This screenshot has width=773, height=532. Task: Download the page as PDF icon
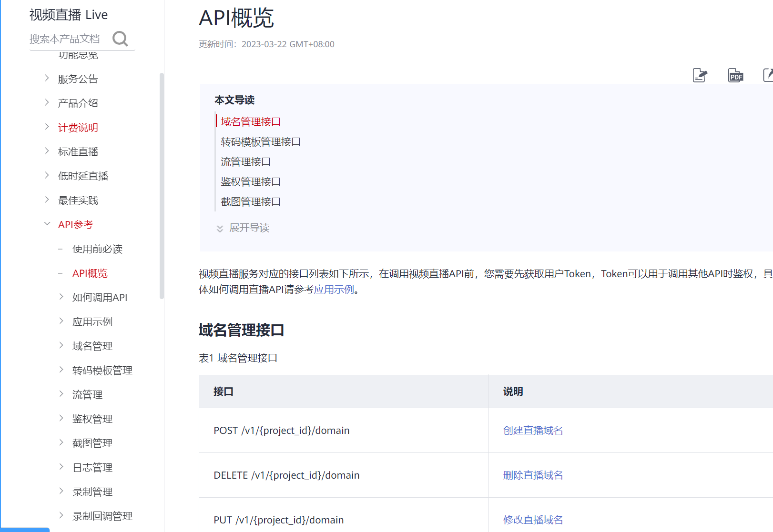[x=736, y=75]
